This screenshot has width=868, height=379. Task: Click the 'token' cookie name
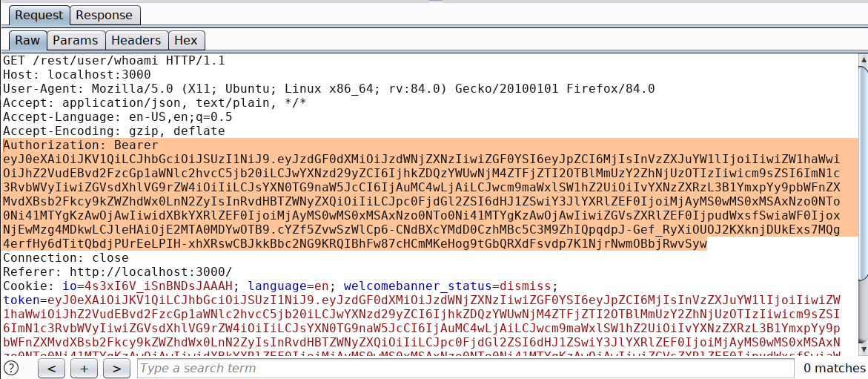[x=21, y=300]
